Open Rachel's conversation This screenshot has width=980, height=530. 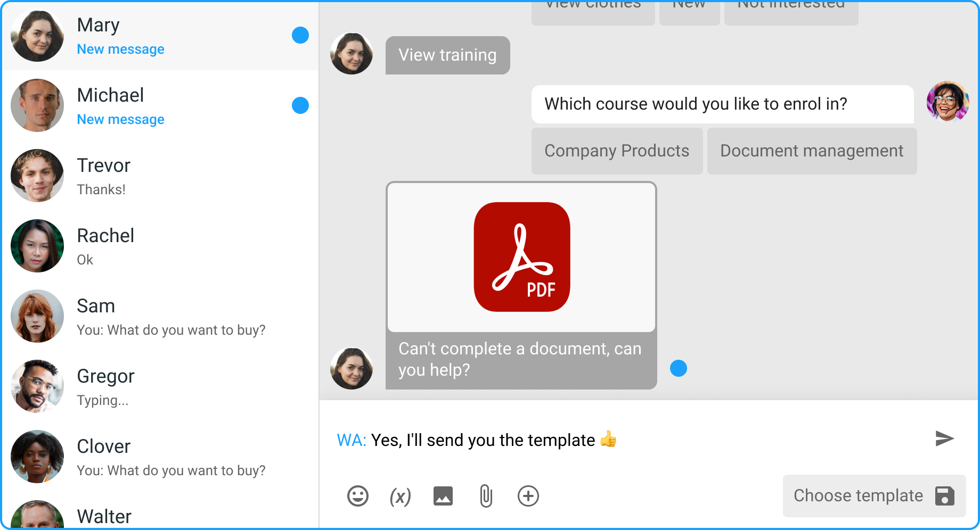click(x=160, y=246)
